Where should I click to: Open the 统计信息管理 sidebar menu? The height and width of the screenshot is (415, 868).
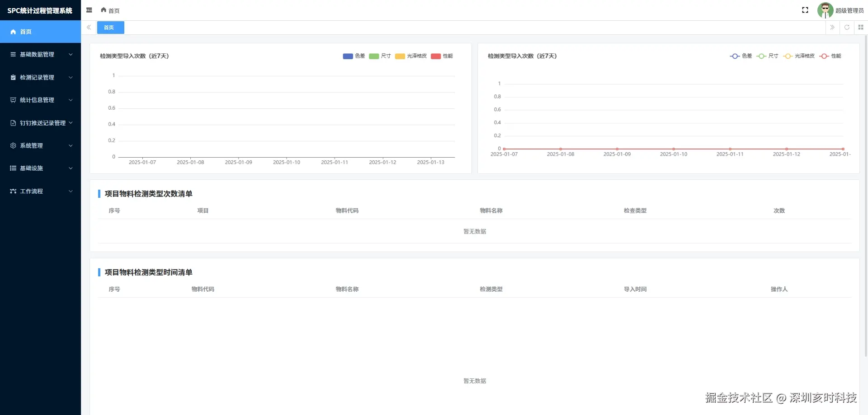(40, 100)
